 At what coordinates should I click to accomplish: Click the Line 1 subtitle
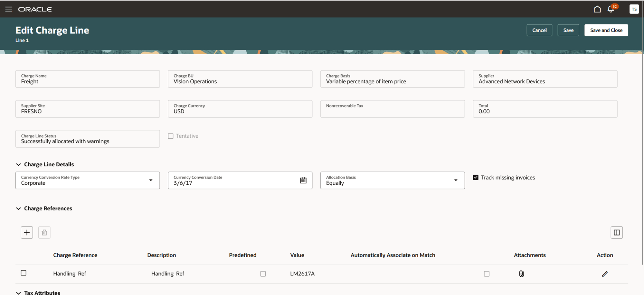[22, 40]
